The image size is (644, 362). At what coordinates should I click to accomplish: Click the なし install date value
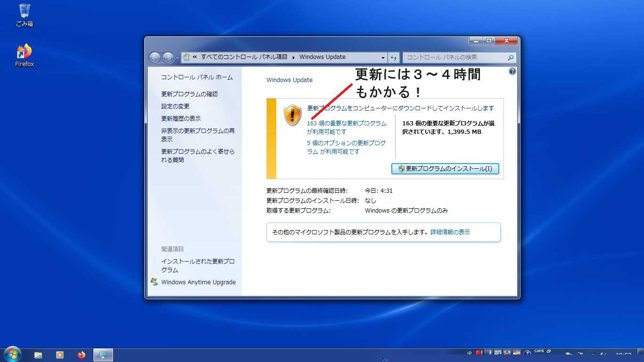point(371,201)
